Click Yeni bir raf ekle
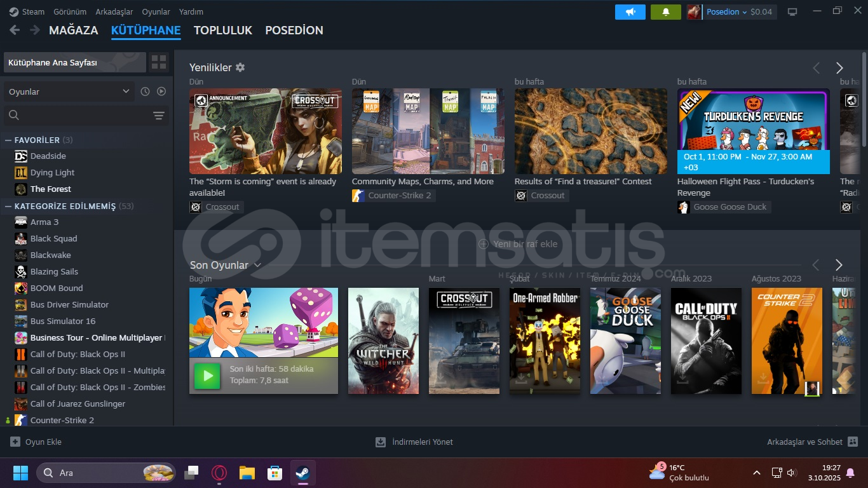Screen dimensions: 868x488 point(518,244)
